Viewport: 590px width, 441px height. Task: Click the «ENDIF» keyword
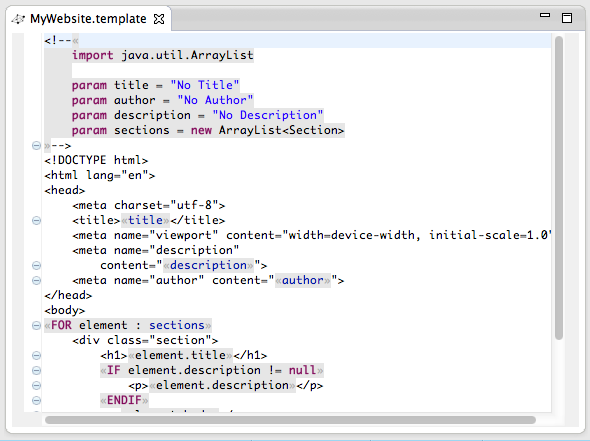(x=124, y=400)
